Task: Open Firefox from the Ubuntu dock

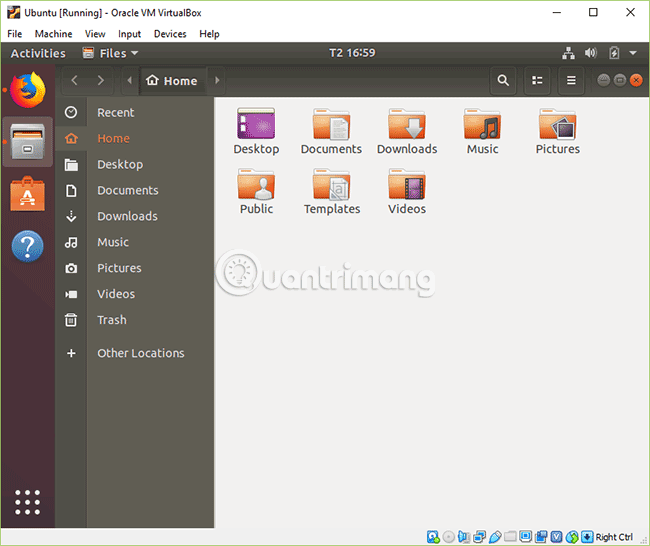Action: pyautogui.click(x=28, y=90)
